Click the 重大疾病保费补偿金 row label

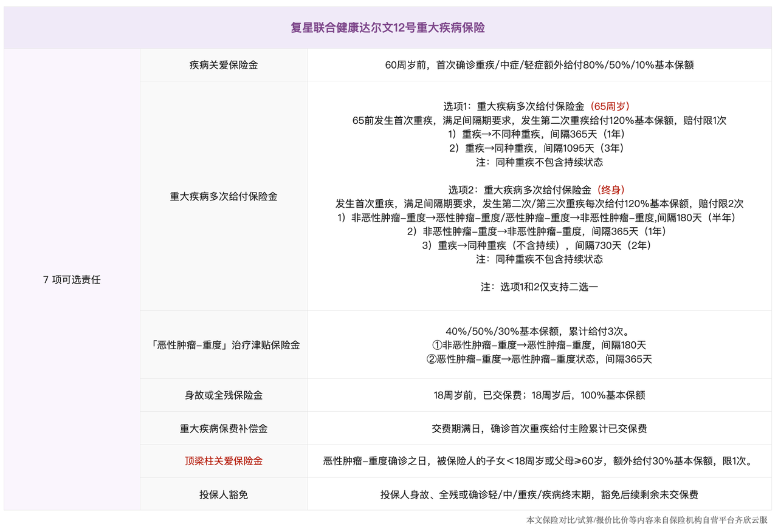pos(224,428)
